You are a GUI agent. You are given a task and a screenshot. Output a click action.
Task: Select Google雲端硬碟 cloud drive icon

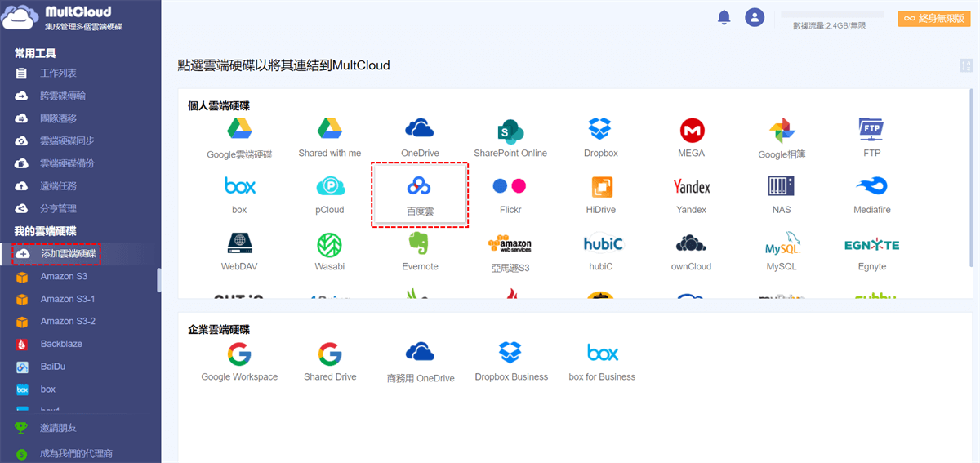[239, 130]
